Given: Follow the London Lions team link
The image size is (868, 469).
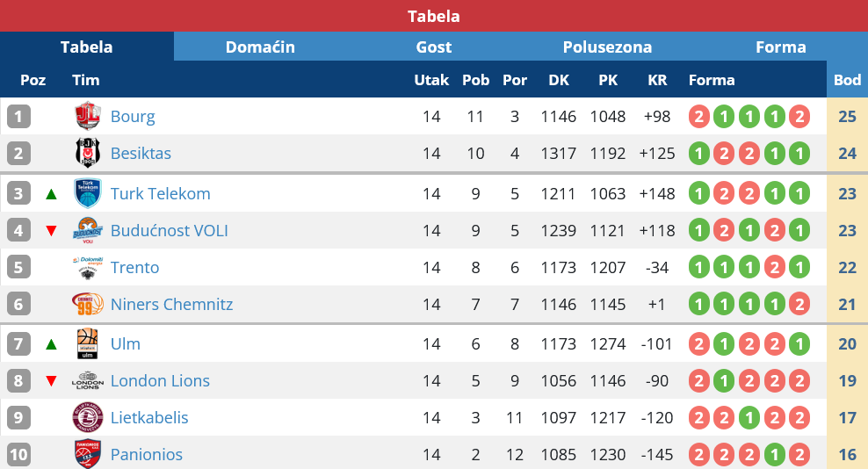Looking at the screenshot, I should point(160,380).
